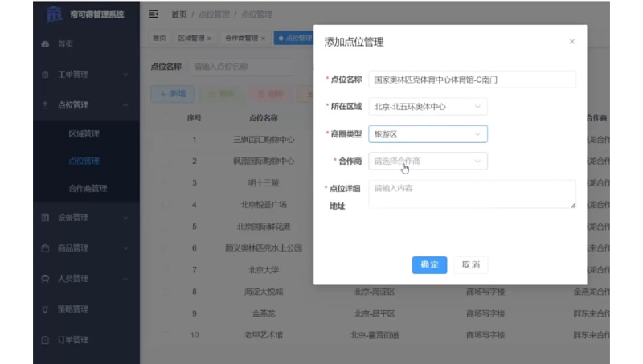Image resolution: width=643 pixels, height=364 pixels.
Task: Select 区域管理 submenu item
Action: coord(86,133)
